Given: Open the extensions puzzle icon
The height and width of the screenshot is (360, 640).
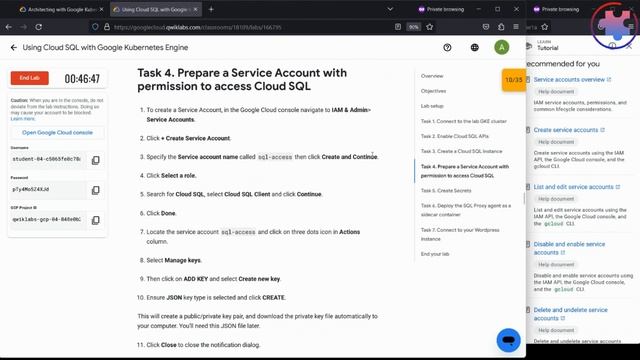Looking at the screenshot, I should tap(501, 27).
